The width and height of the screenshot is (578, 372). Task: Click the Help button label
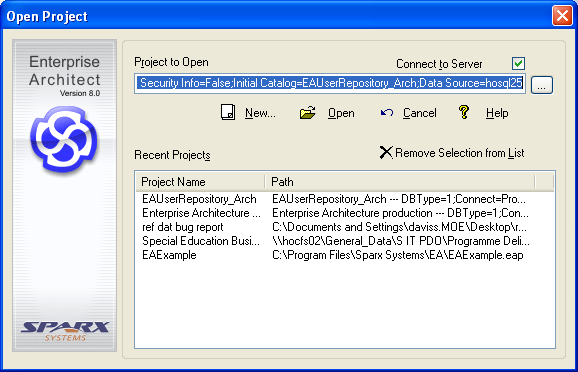pos(497,113)
